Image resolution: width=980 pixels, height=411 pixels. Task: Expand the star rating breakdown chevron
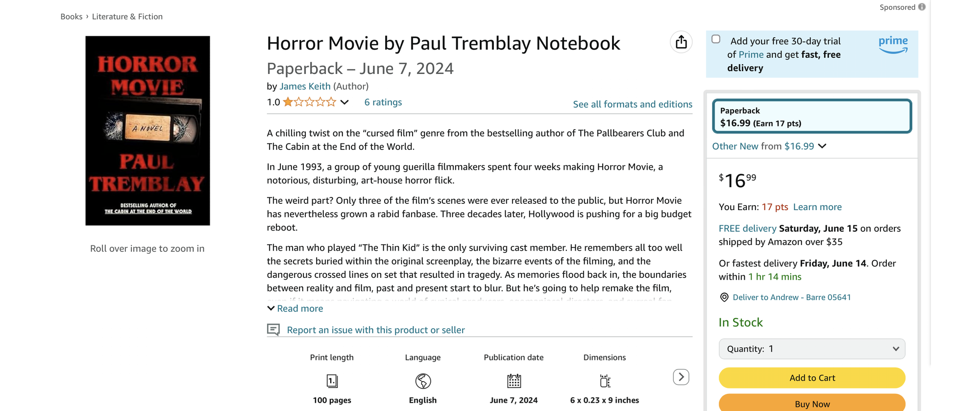(x=344, y=102)
